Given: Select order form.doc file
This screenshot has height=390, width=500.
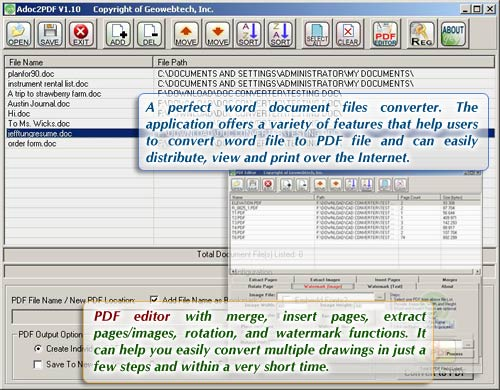Looking at the screenshot, I should (32, 144).
